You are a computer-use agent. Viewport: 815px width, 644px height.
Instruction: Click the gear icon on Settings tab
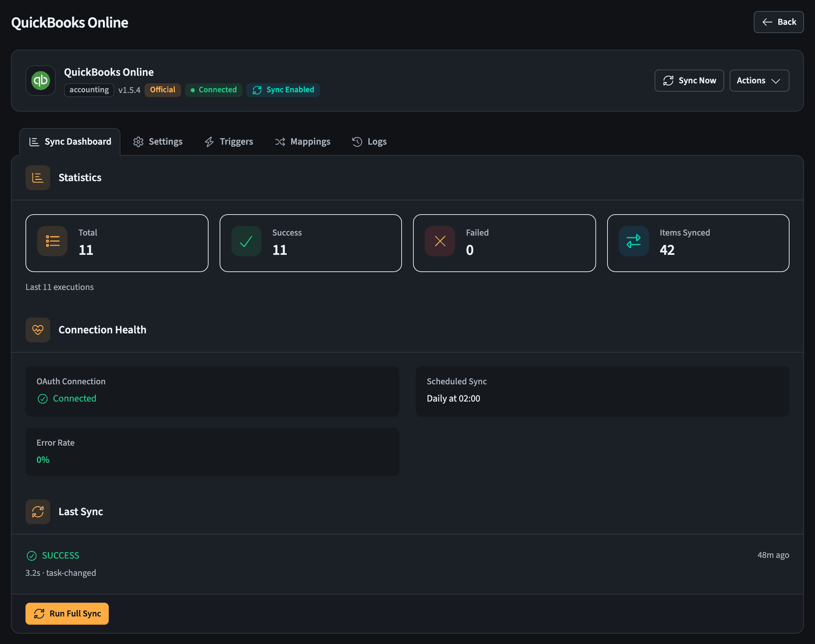138,142
